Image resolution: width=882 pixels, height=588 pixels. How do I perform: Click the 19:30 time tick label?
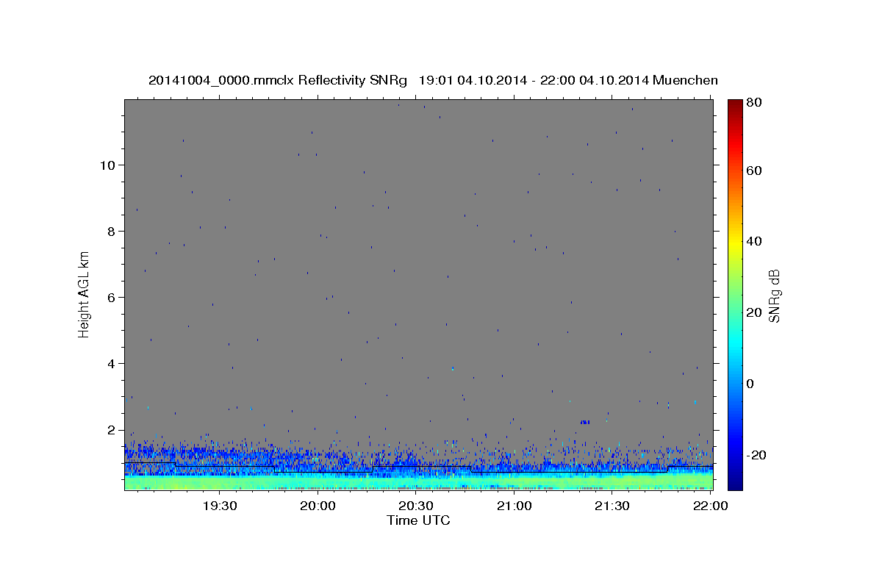[x=220, y=506]
